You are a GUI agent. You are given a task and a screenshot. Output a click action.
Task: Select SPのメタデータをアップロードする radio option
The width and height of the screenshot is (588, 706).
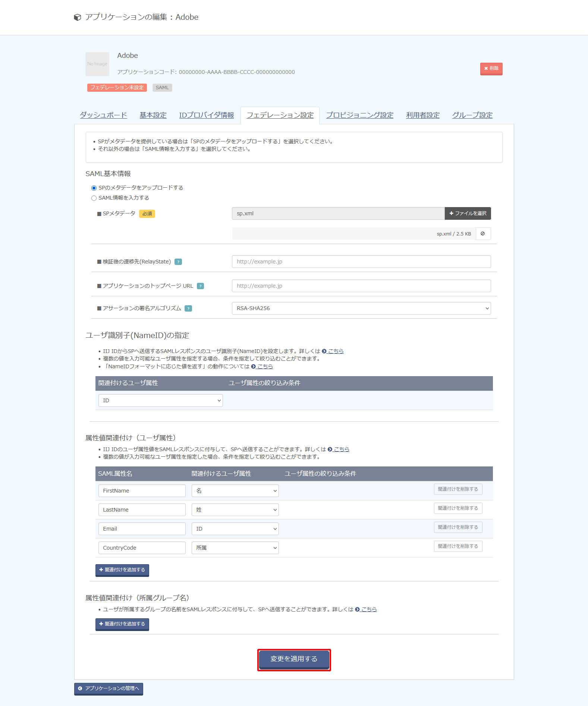[94, 188]
